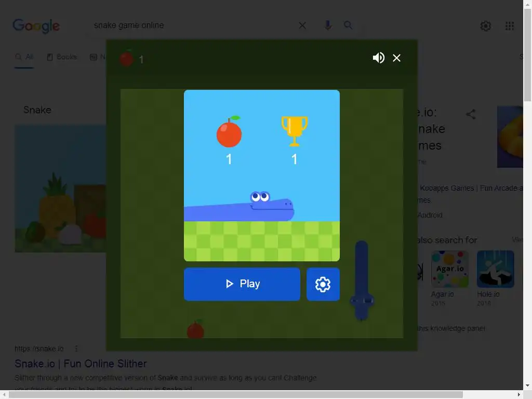Click the horizontal scrollbar thumb
532x399 pixels.
pyautogui.click(x=236, y=394)
